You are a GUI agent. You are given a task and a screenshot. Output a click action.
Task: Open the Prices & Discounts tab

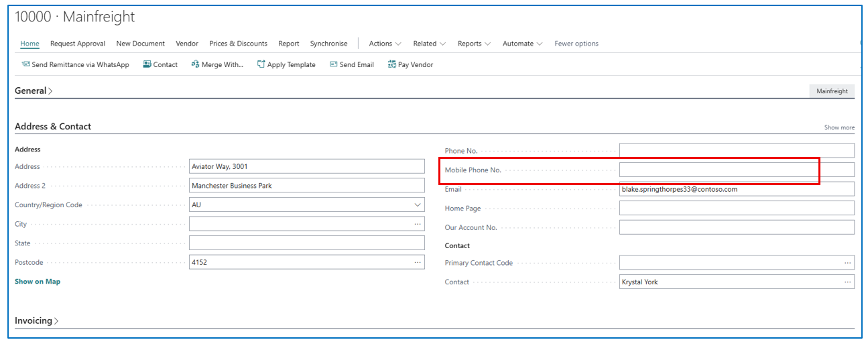238,44
